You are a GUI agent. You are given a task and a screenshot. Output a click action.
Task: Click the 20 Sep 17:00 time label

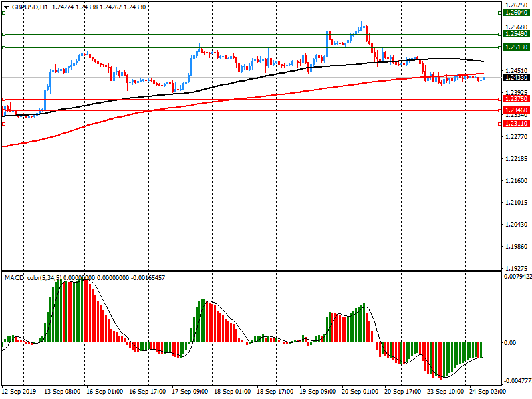(x=403, y=392)
